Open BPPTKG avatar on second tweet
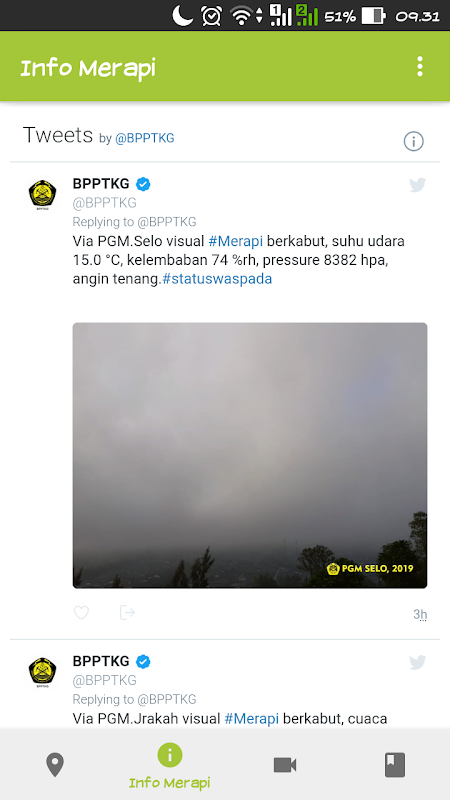Image resolution: width=450 pixels, height=800 pixels. click(x=42, y=672)
